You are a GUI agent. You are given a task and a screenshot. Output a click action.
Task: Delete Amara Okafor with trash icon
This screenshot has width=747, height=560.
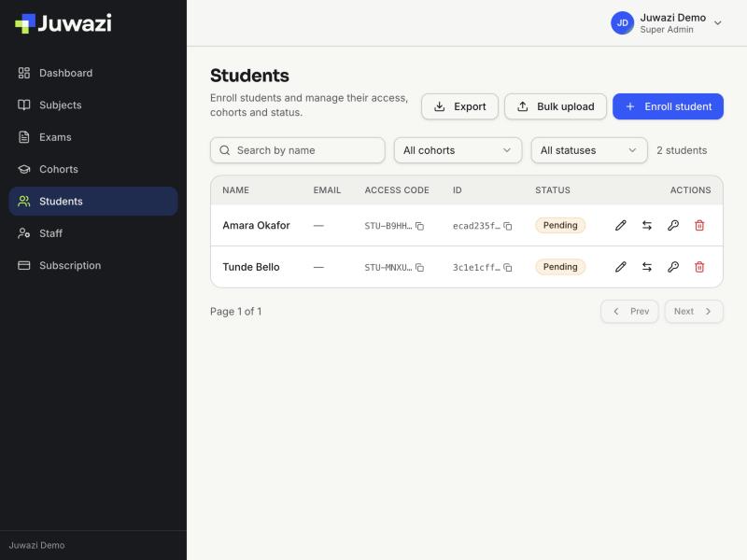pyautogui.click(x=699, y=225)
